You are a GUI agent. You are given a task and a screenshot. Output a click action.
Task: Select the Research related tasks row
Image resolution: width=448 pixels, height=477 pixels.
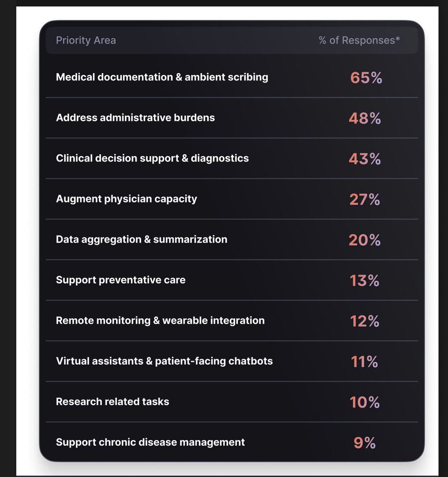pyautogui.click(x=112, y=401)
